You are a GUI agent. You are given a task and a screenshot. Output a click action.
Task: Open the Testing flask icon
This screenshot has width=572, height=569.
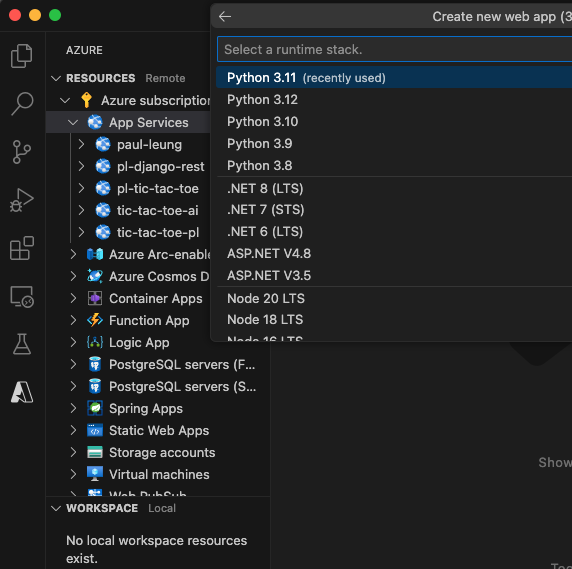(x=22, y=344)
